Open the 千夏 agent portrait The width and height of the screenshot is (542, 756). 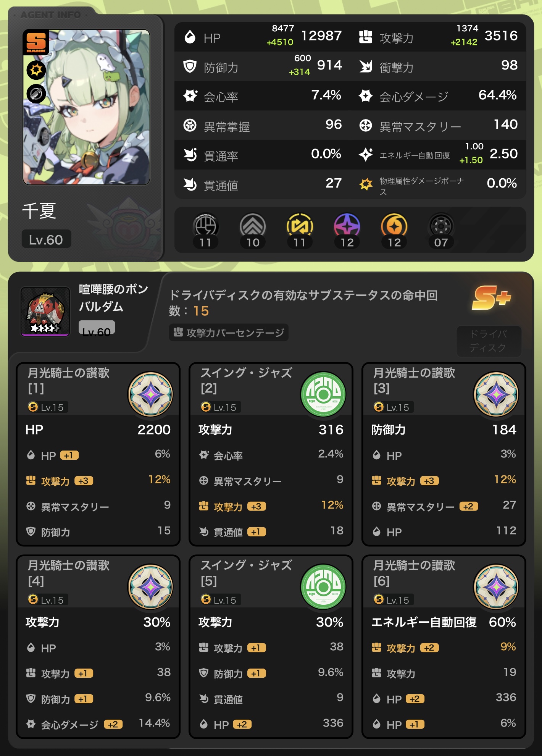tap(86, 107)
